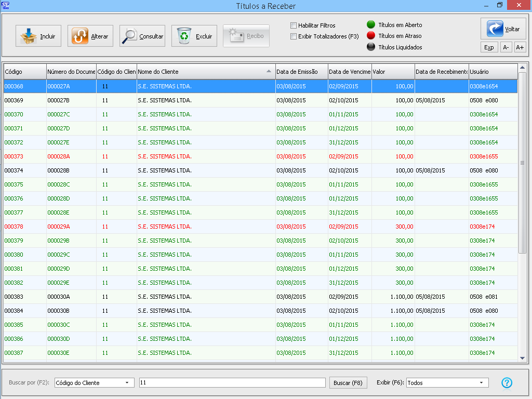Click the red Títulos em Atraso indicator

click(x=371, y=36)
